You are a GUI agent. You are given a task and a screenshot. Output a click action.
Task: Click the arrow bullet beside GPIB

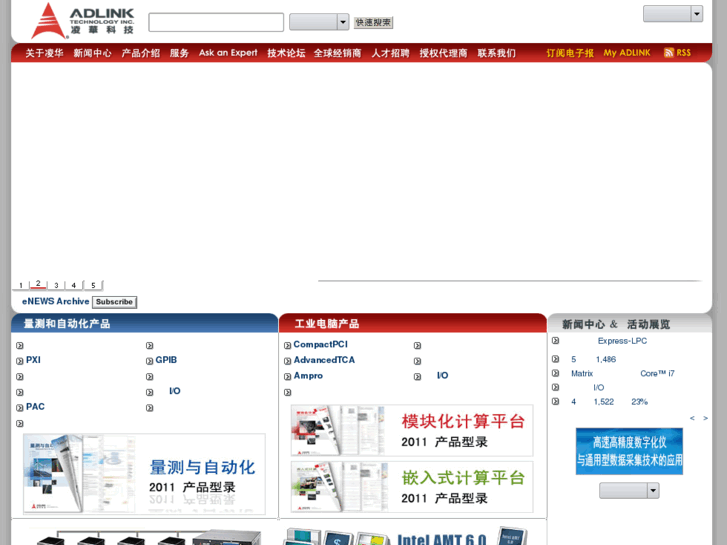click(149, 361)
